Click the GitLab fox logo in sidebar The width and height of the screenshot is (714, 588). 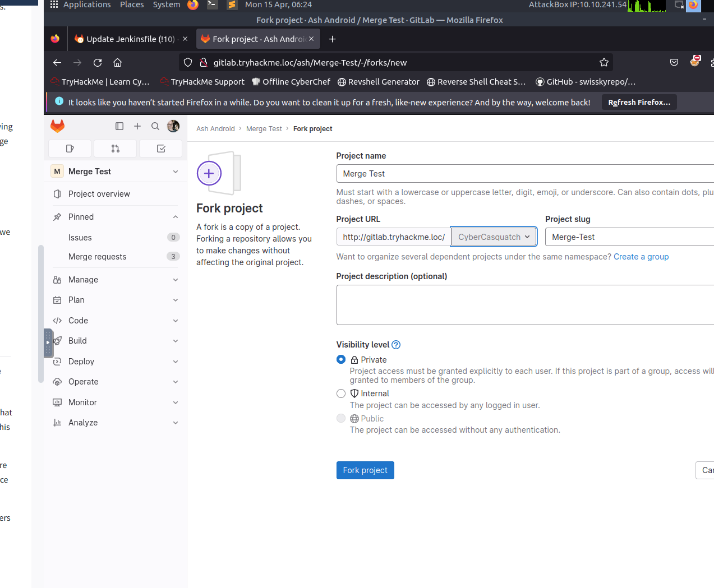(x=58, y=126)
